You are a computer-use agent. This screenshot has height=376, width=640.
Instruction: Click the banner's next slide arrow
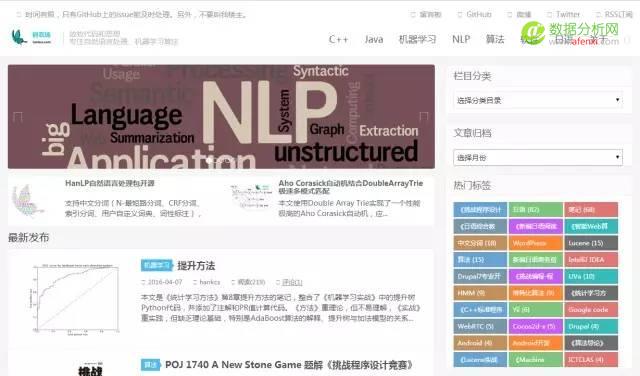pyautogui.click(x=424, y=117)
